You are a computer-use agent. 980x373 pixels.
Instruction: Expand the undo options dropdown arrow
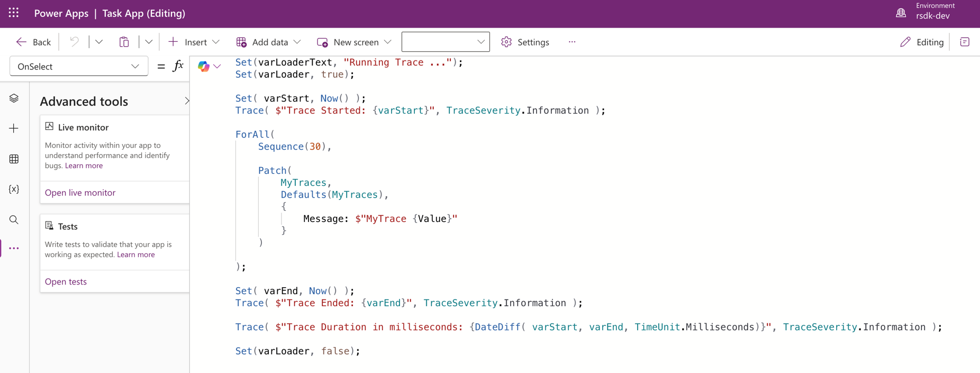[99, 42]
